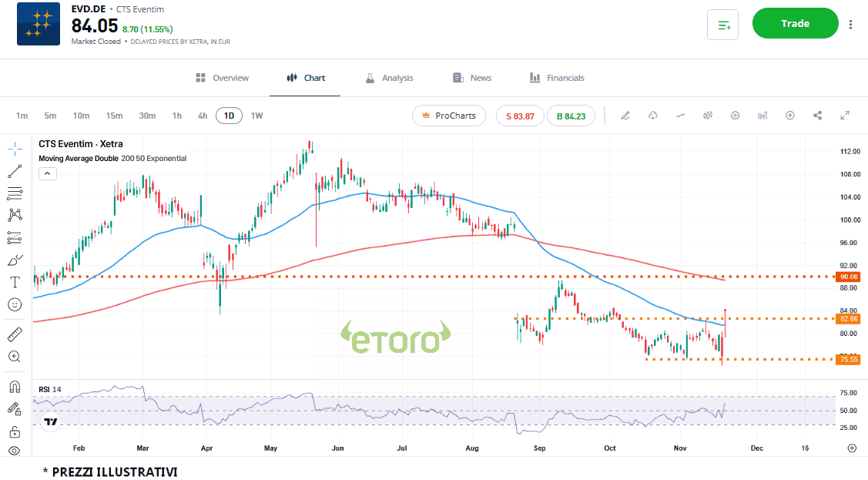Open the emoji sticker tool
This screenshot has height=480, width=868.
15,304
